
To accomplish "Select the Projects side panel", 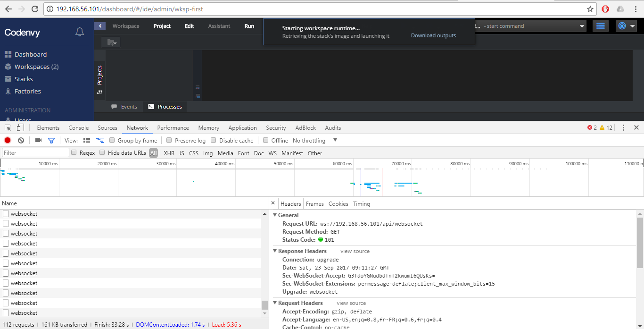I will [99, 73].
